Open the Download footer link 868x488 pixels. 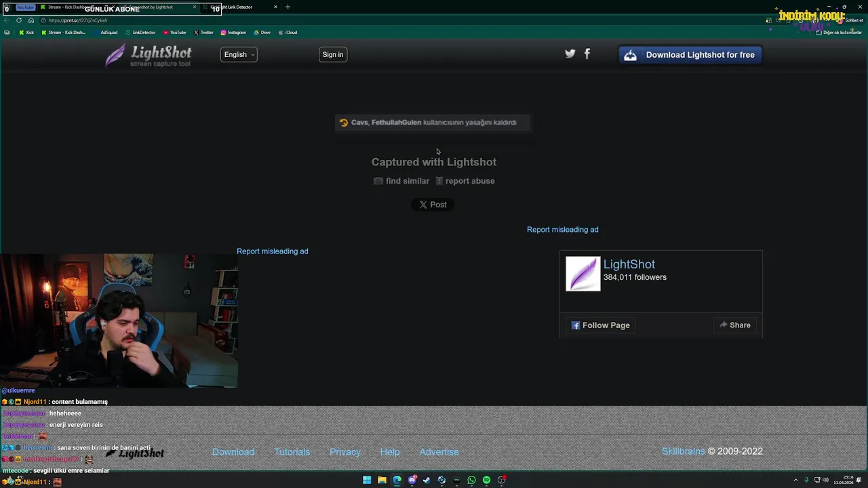click(x=233, y=452)
